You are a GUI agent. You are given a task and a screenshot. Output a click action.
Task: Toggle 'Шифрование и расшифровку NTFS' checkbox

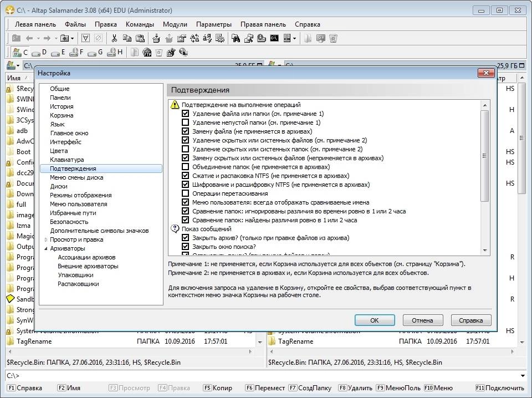point(185,185)
